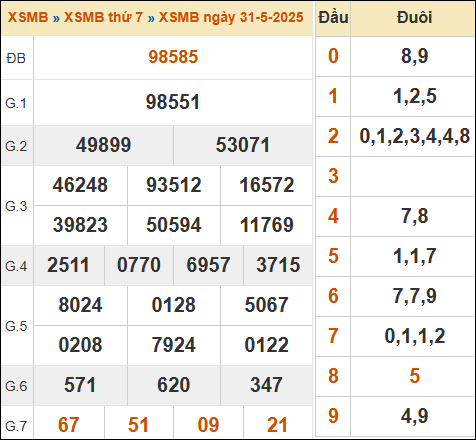Click G.4 number 0770

[x=139, y=265]
